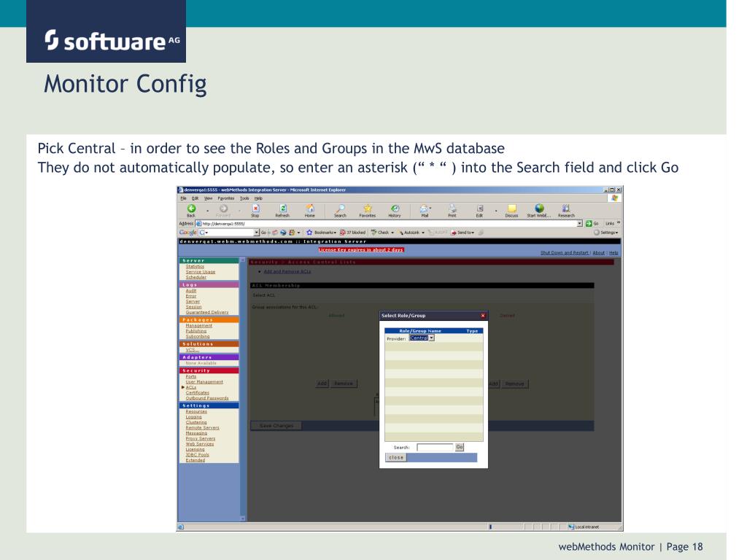The width and height of the screenshot is (747, 560).
Task: Open the Publishing link under Packages
Action: [x=196, y=331]
